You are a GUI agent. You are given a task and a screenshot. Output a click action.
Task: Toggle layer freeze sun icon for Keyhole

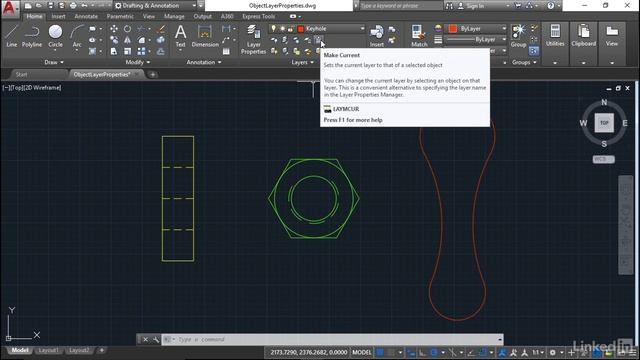tap(282, 29)
